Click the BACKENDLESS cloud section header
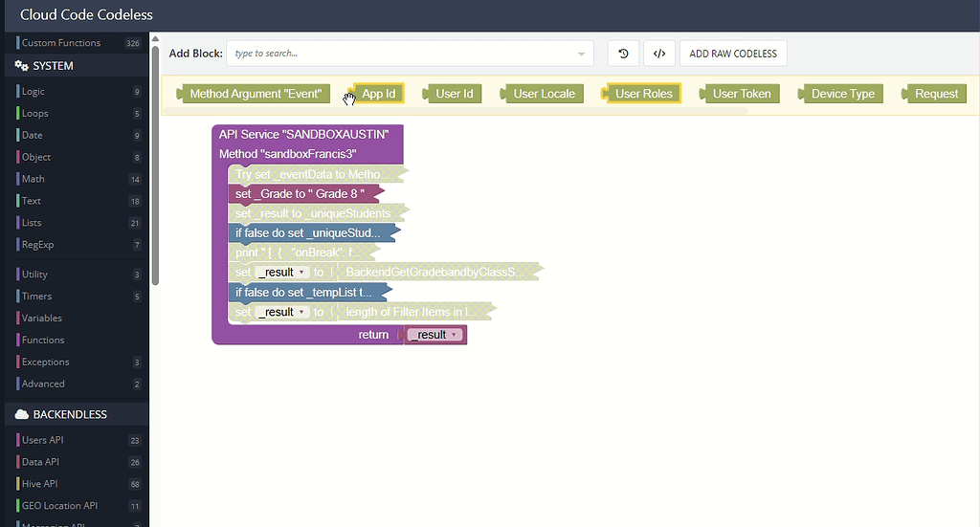This screenshot has height=527, width=980. (x=77, y=414)
